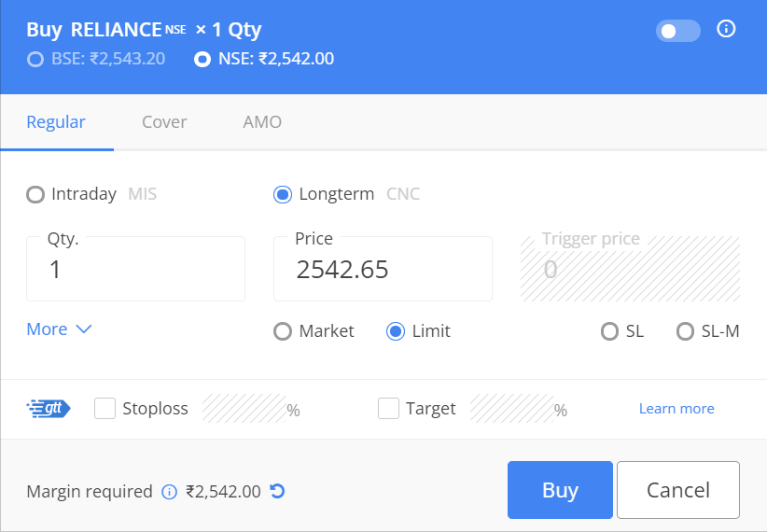This screenshot has width=767, height=532.
Task: Open the Learn more link
Action: tap(676, 408)
